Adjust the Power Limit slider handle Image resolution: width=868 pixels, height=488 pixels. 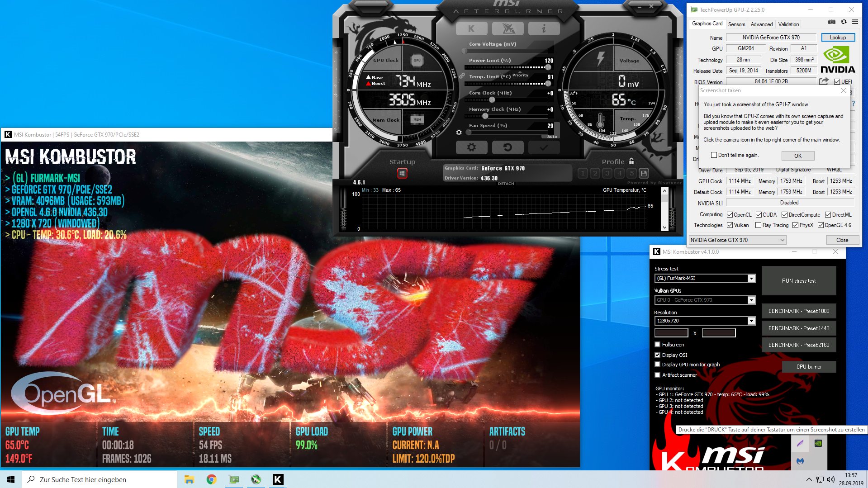(x=548, y=67)
